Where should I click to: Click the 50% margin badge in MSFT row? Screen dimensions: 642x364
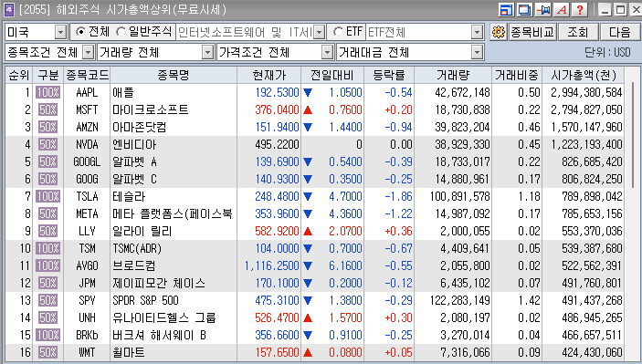pos(47,109)
